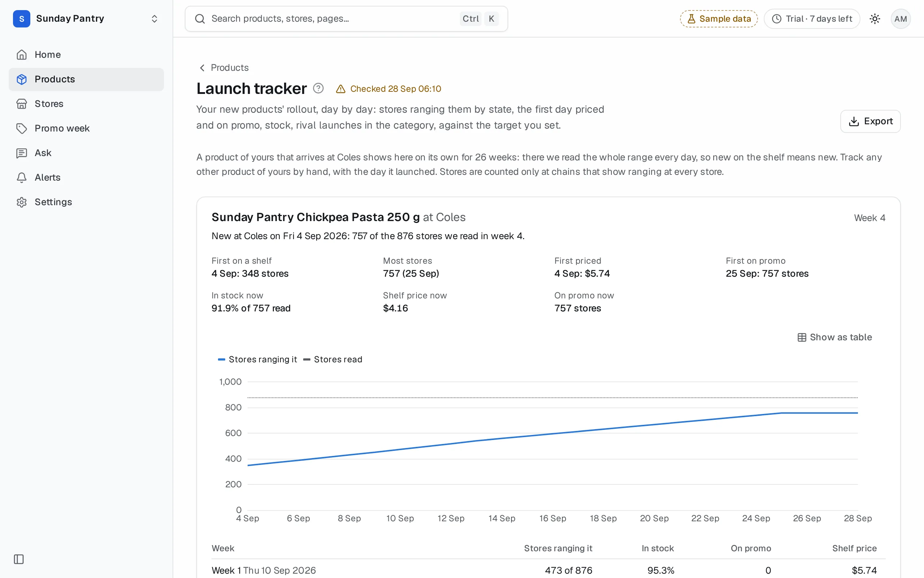This screenshot has height=578, width=924.
Task: Click the warning icon beside Checked time
Action: pos(340,89)
